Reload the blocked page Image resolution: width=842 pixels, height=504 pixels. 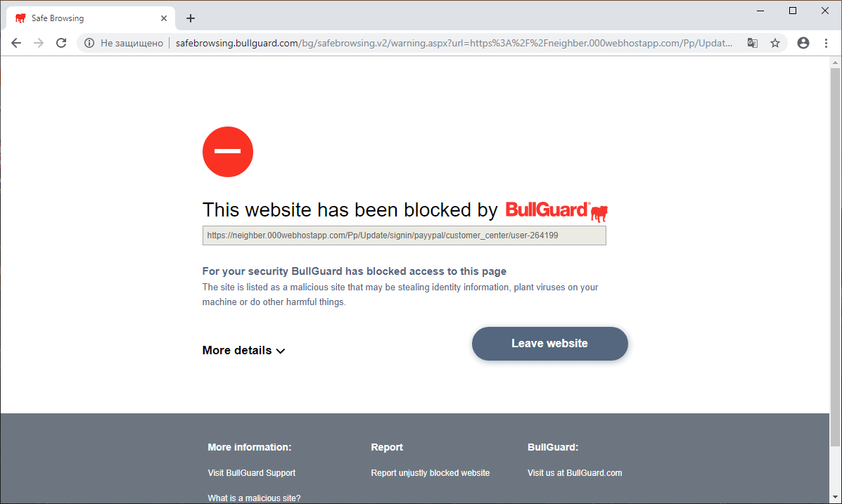[x=61, y=43]
